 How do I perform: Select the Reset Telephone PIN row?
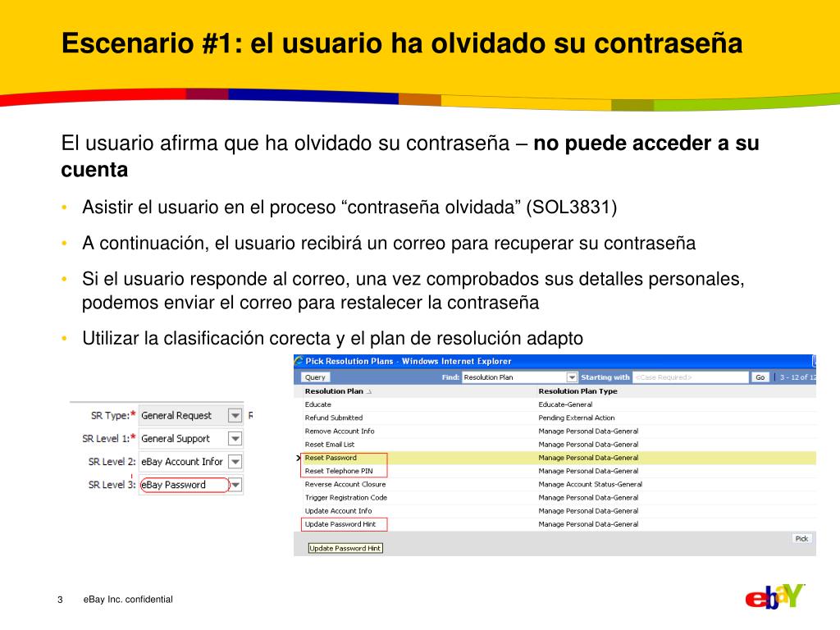(x=555, y=471)
